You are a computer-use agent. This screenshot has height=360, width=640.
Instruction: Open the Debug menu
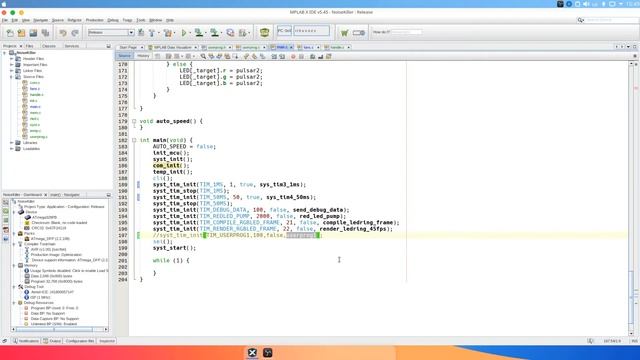pyautogui.click(x=113, y=20)
